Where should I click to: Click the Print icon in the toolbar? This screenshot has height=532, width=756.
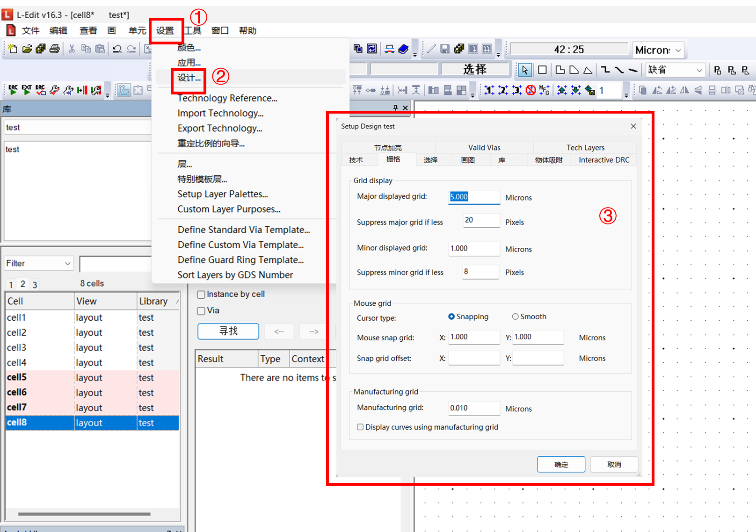[55, 49]
